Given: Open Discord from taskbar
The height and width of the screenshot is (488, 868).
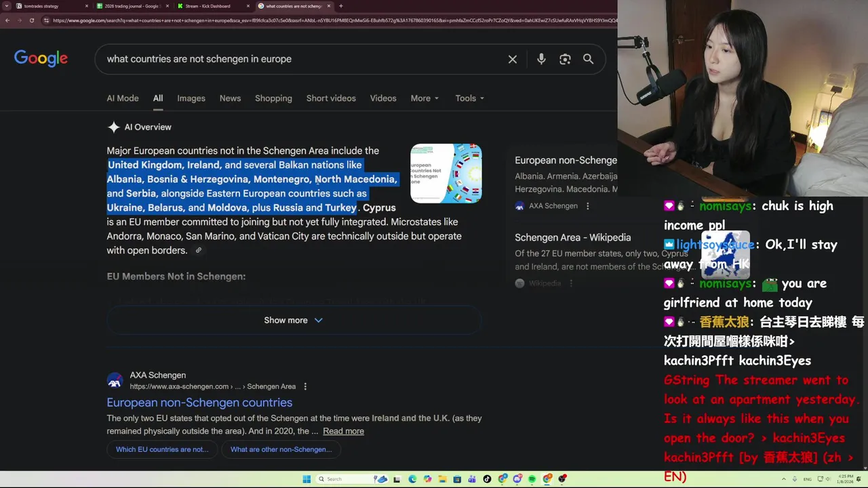Looking at the screenshot, I should pos(517,479).
